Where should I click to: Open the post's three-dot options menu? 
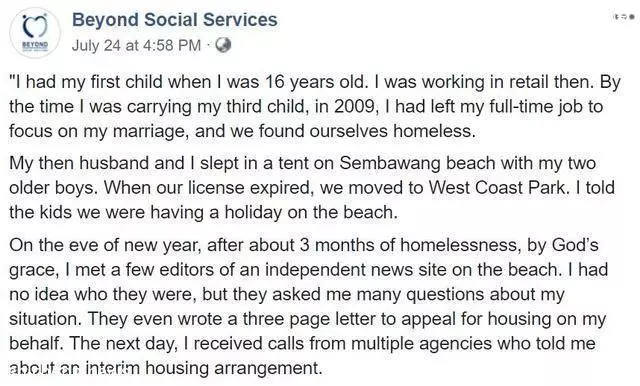tap(624, 17)
